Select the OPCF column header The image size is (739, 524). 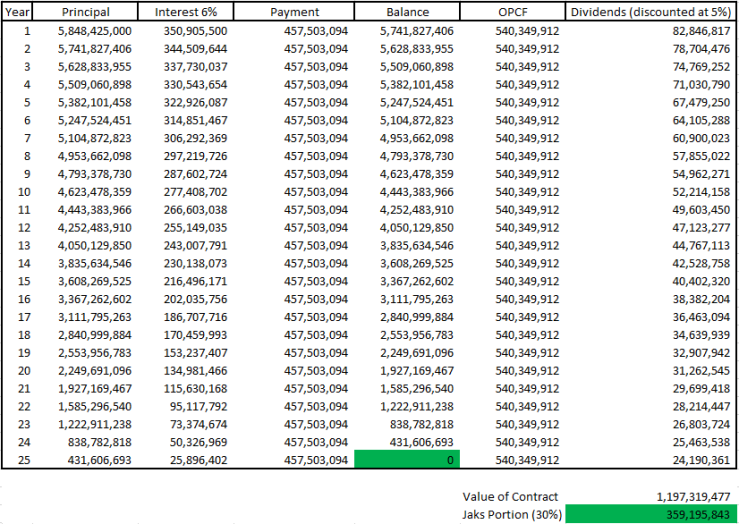point(512,12)
